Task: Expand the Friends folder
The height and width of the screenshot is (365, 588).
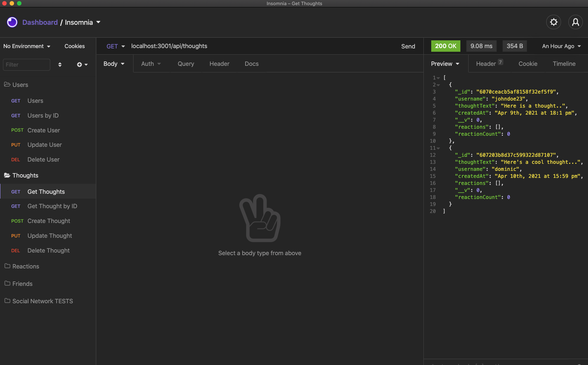Action: (48, 284)
